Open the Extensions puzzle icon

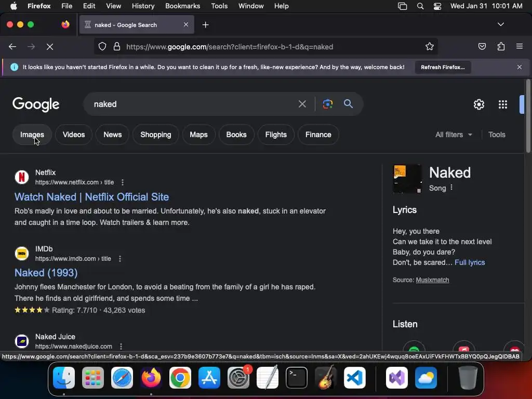[501, 46]
